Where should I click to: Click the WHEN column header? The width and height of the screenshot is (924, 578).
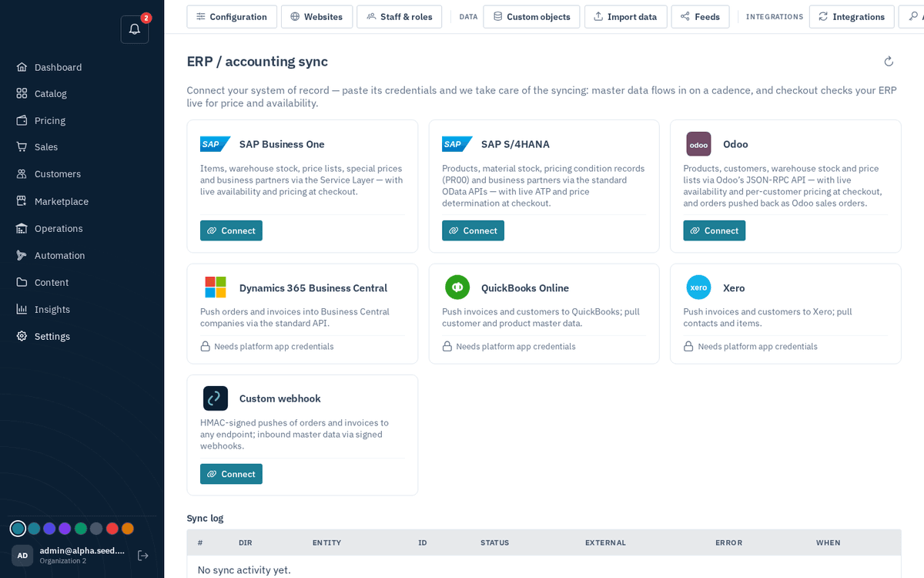pyautogui.click(x=829, y=543)
